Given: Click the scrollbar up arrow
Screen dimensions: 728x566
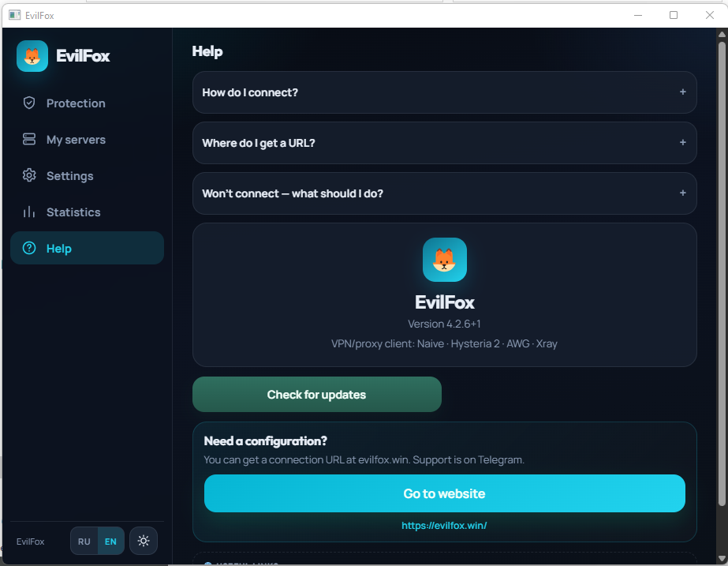Looking at the screenshot, I should [x=722, y=35].
